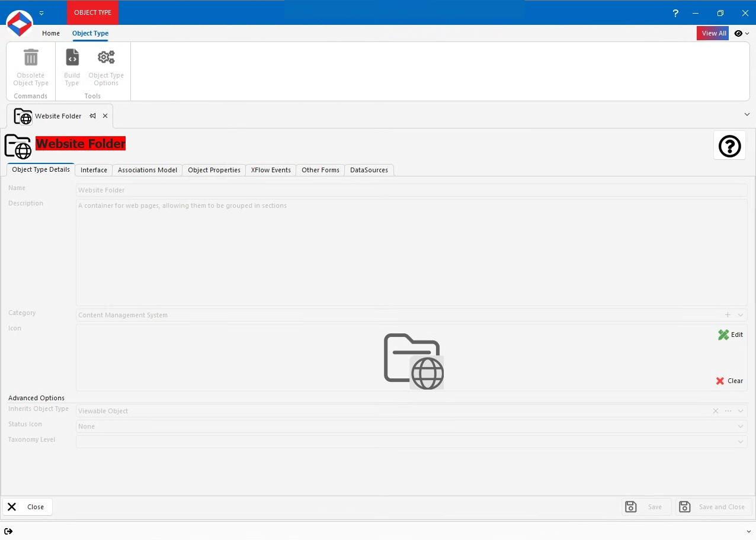Open the Category dropdown chevron
Viewport: 756px width, 540px height.
click(740, 314)
